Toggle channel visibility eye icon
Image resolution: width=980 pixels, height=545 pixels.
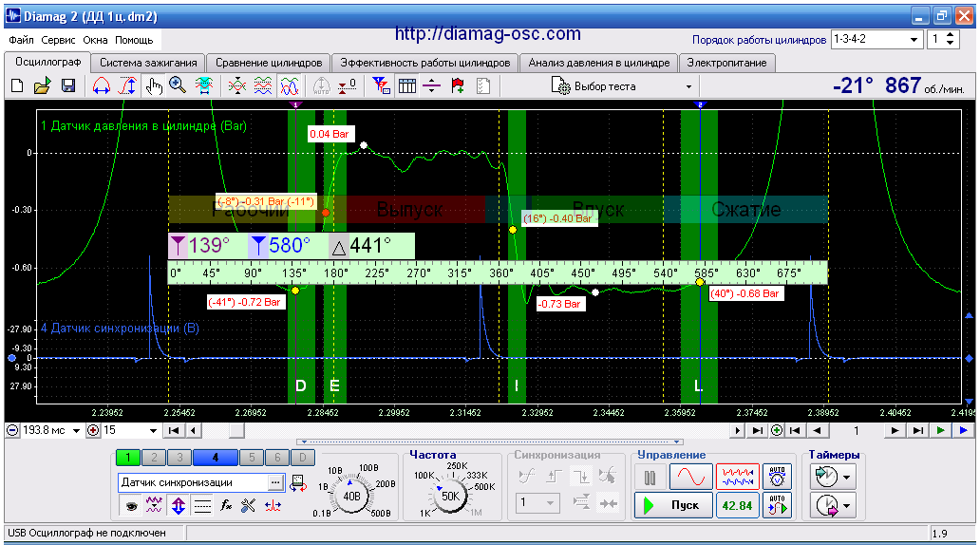pyautogui.click(x=131, y=505)
